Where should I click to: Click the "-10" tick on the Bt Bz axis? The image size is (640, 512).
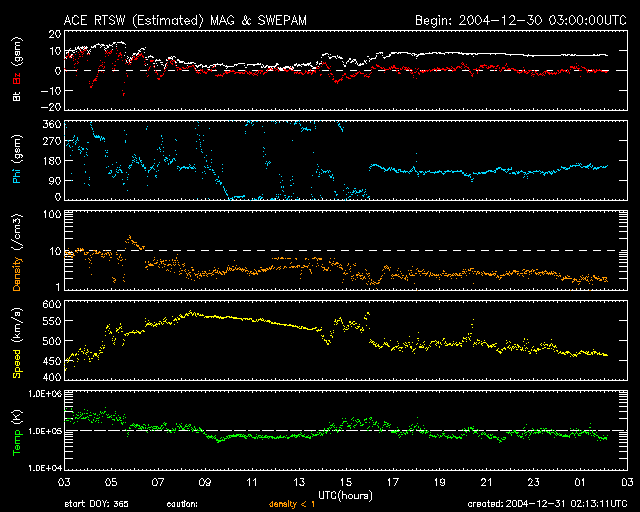tap(51, 91)
